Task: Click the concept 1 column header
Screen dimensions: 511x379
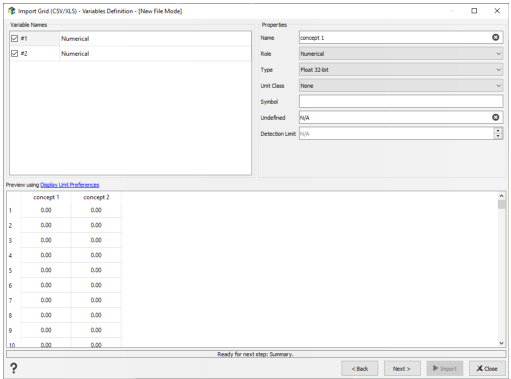Action: (x=46, y=197)
